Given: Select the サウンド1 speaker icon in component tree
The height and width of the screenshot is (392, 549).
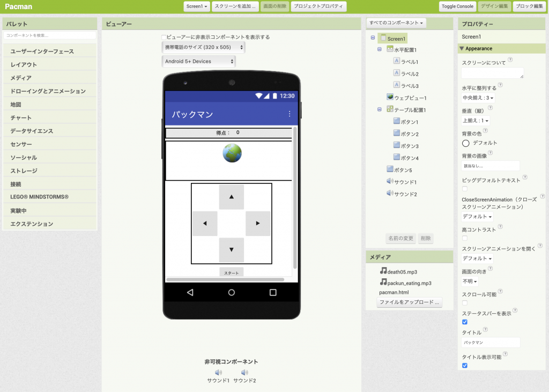Looking at the screenshot, I should tap(390, 182).
